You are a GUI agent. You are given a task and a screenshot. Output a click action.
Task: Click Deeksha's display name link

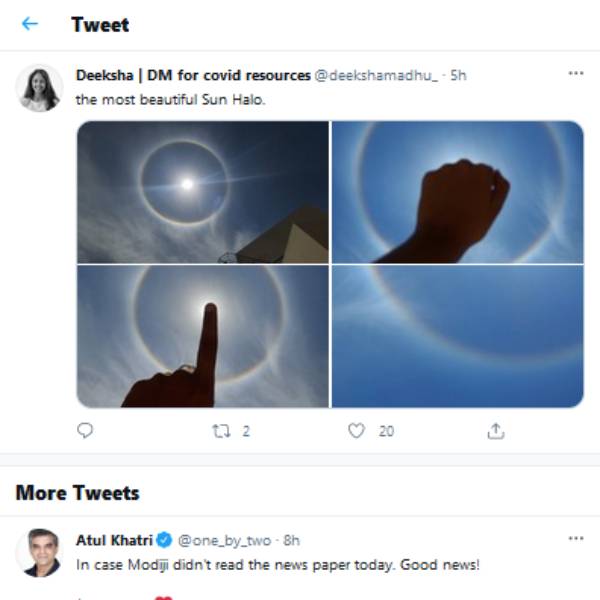point(193,75)
